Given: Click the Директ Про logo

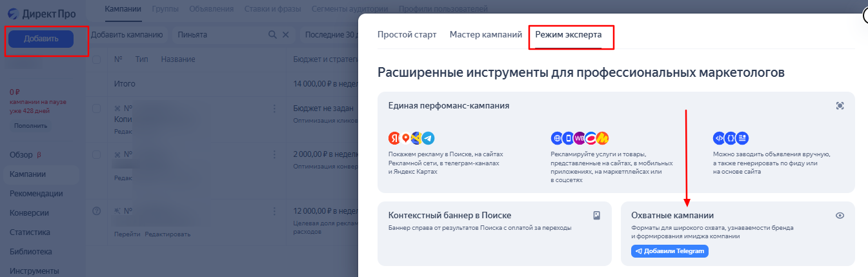Looking at the screenshot, I should [43, 14].
